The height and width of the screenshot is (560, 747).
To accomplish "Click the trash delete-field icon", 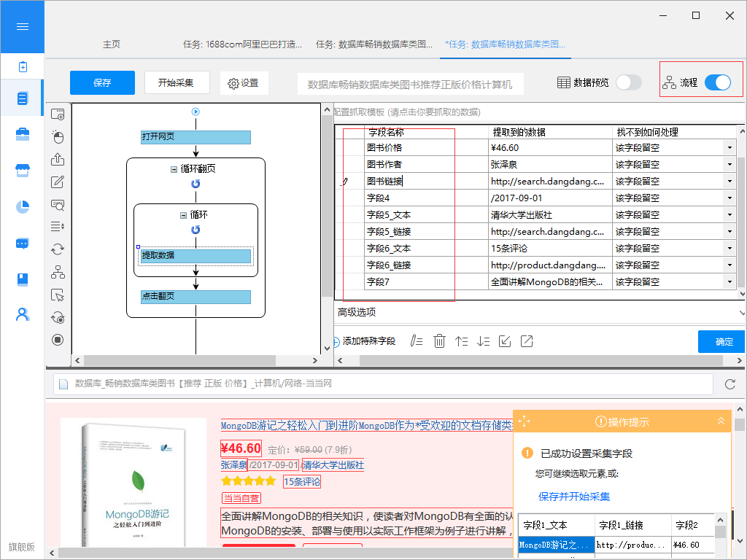I will coord(439,341).
